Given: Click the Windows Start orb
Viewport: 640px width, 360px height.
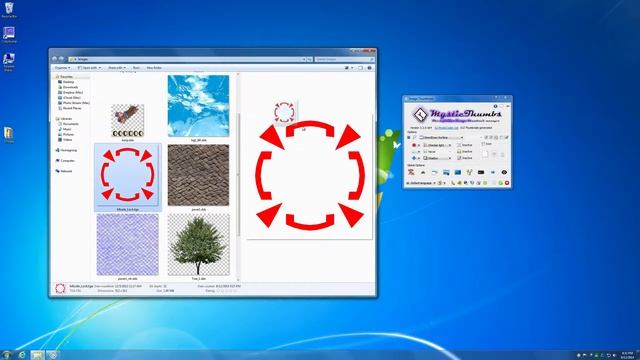Looking at the screenshot, I should [x=6, y=355].
